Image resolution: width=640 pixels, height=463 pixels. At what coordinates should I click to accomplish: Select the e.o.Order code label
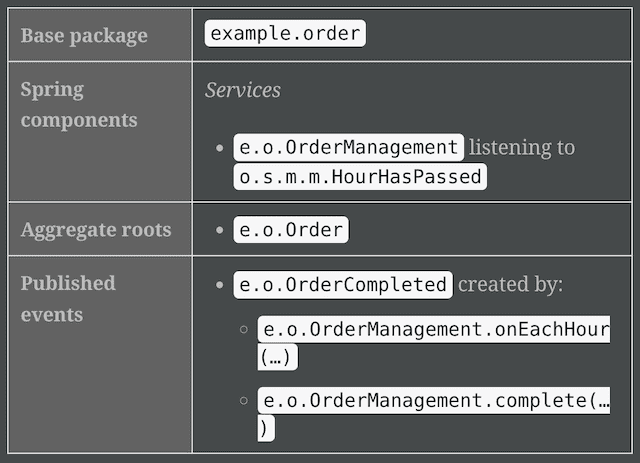[290, 230]
